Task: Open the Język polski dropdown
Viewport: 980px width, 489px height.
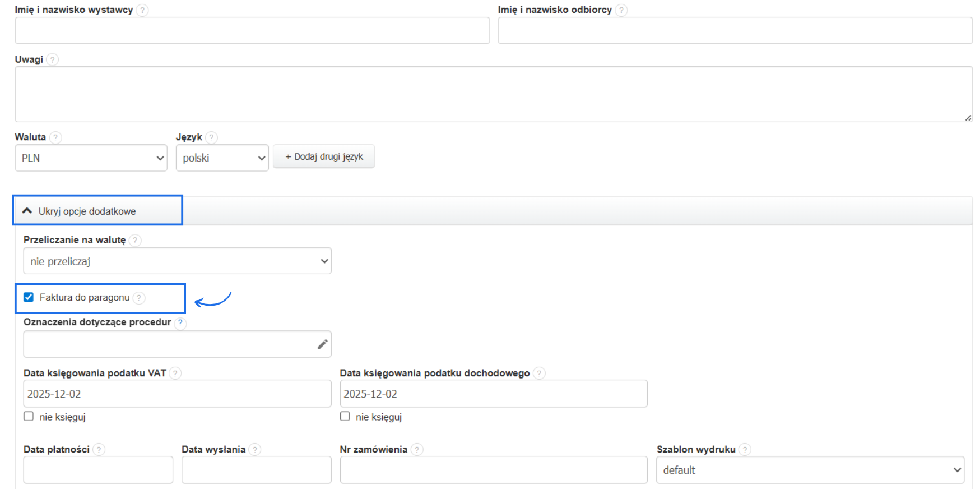Action: 222,158
